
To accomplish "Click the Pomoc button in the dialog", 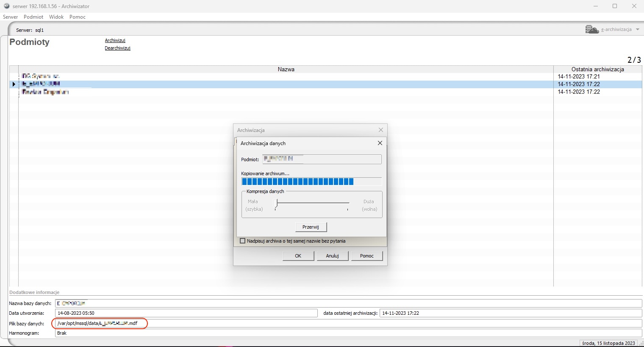I will (x=367, y=256).
